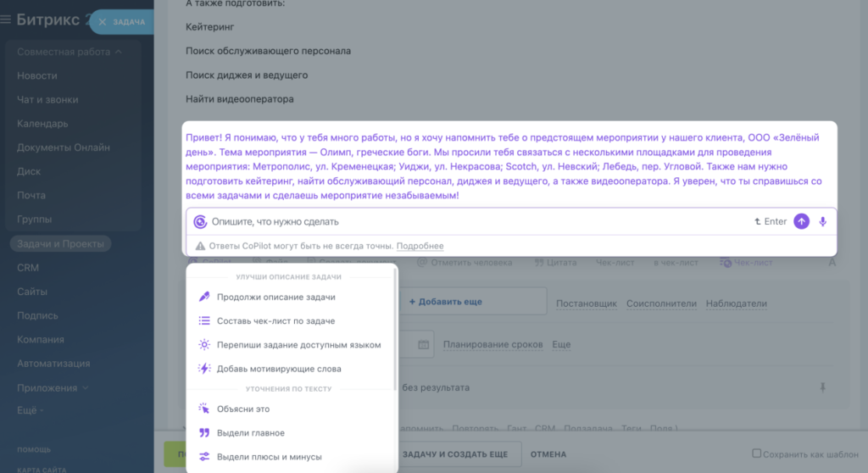The height and width of the screenshot is (473, 868).
Task: Choose Добавь мотивирующие слова option
Action: tap(279, 369)
